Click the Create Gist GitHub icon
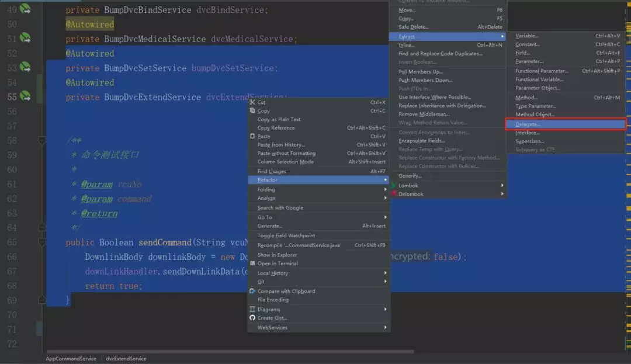The width and height of the screenshot is (631, 364). (x=252, y=317)
